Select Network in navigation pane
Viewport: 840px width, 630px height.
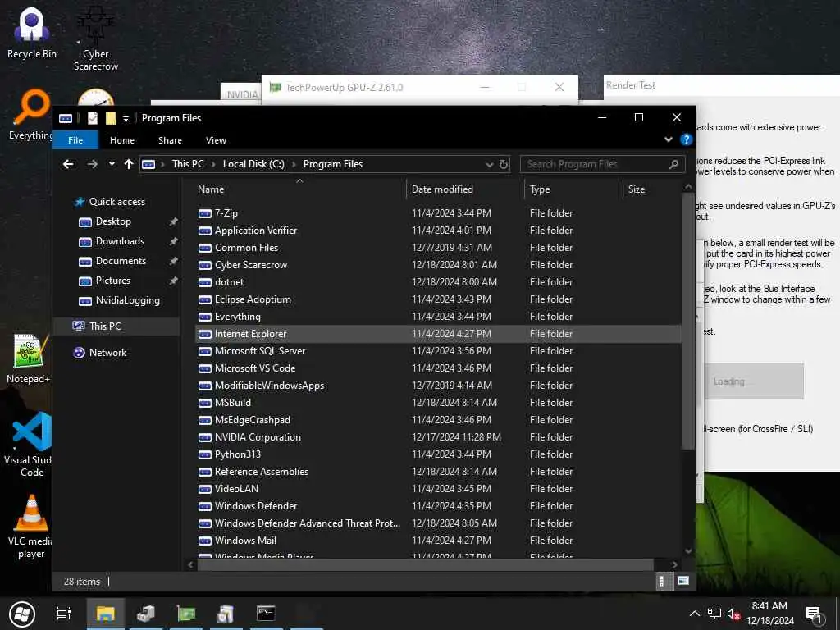pyautogui.click(x=107, y=353)
